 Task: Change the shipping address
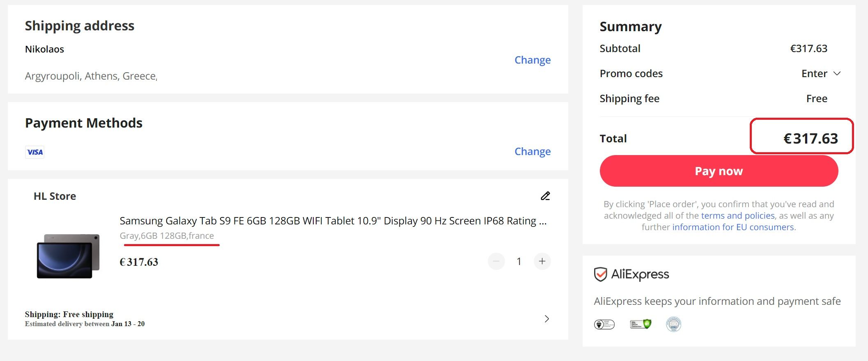pos(533,60)
